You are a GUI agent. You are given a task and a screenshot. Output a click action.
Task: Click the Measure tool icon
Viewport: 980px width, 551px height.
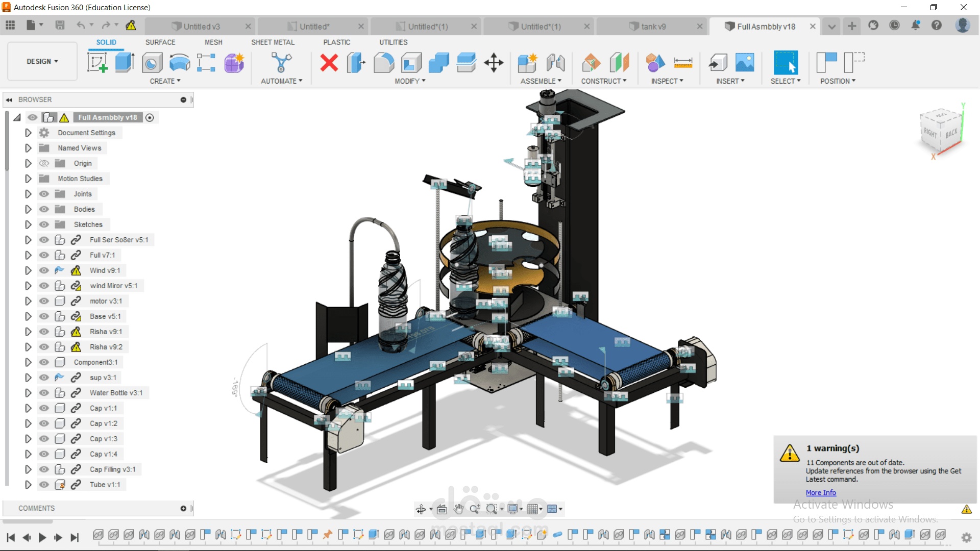(682, 63)
